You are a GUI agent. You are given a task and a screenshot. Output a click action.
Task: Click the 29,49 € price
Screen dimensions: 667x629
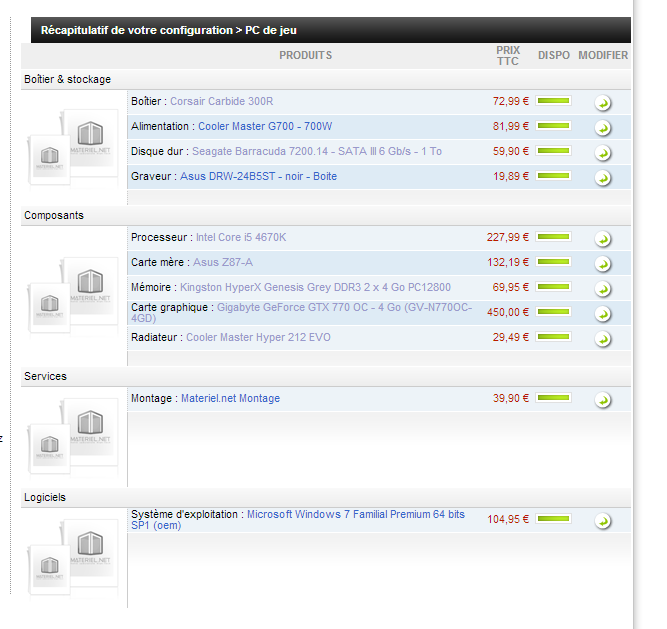point(510,338)
